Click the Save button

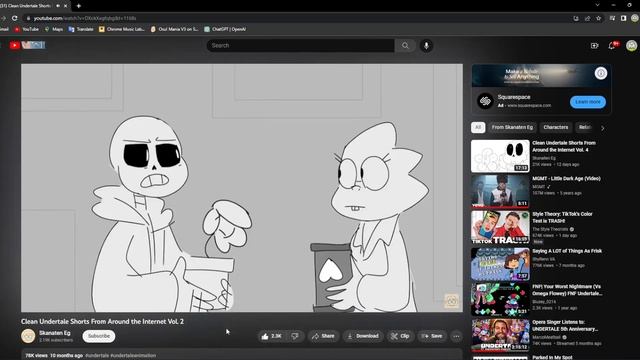click(432, 336)
